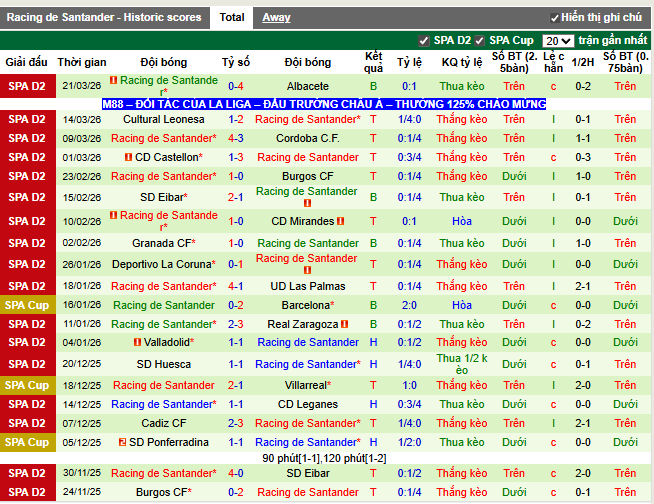Screen dimensions: 654x504
Task: Click the 1:0 odds in the Villarreal row
Action: coord(409,385)
